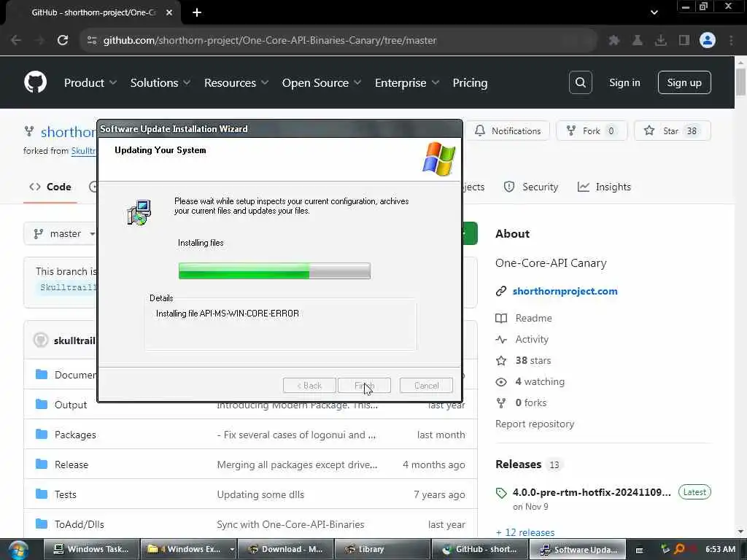Screen dimensions: 747x560
Task: Click Cancel in the update wizard
Action: (x=426, y=385)
